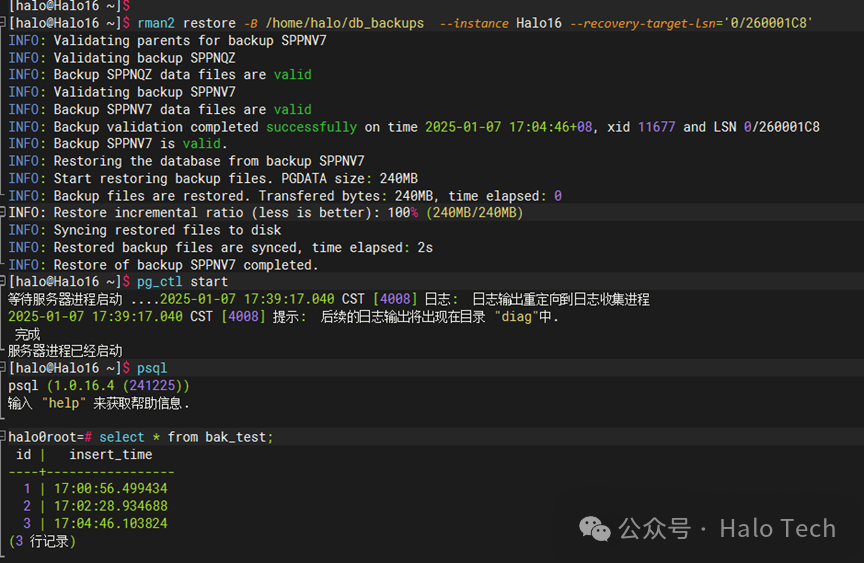Click the 'pg_ctl' command
The width and height of the screenshot is (864, 563).
(x=160, y=282)
